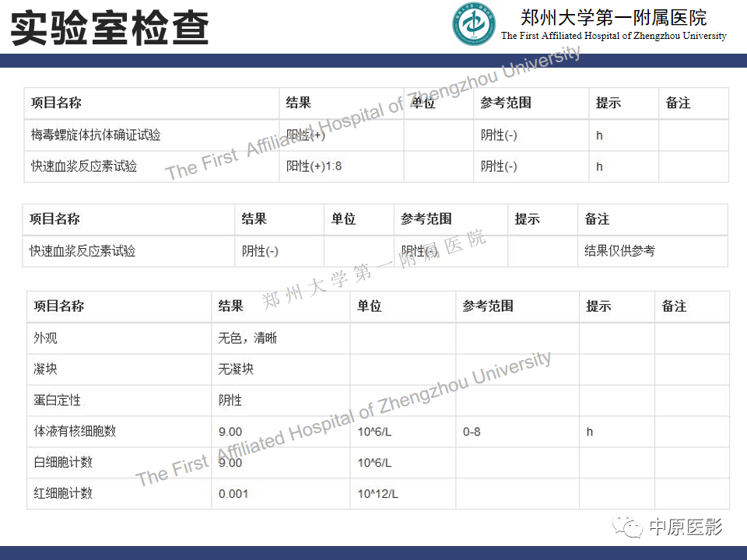The width and height of the screenshot is (747, 560).
Task: Click the 9.00 value for 白细胞计数
Action: tap(230, 463)
